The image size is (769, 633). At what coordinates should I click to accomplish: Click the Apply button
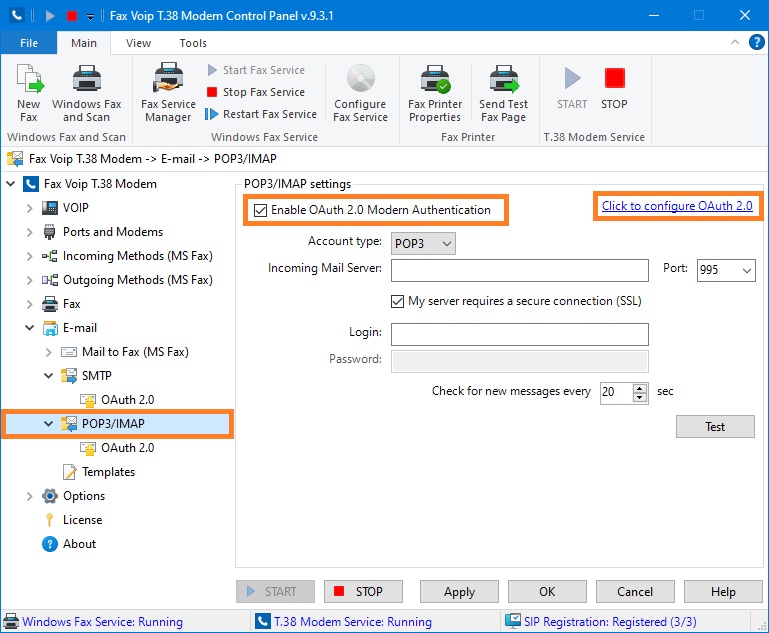point(459,591)
